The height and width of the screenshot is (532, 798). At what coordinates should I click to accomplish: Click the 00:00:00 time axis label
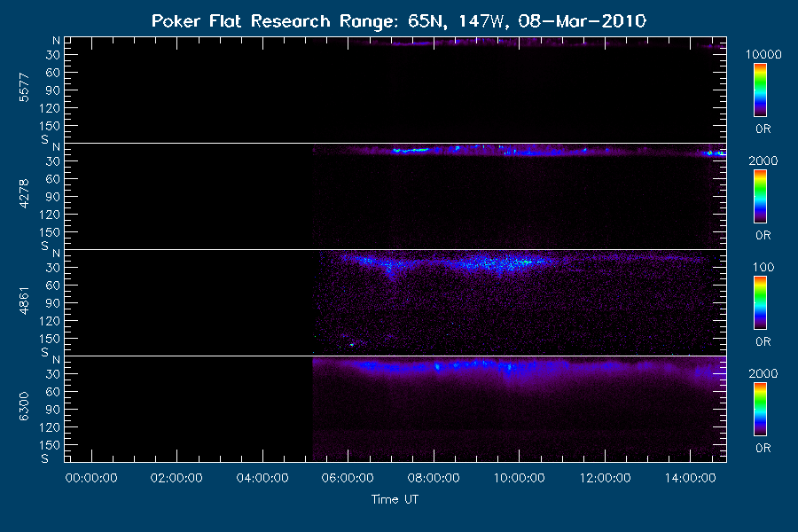[x=91, y=478]
